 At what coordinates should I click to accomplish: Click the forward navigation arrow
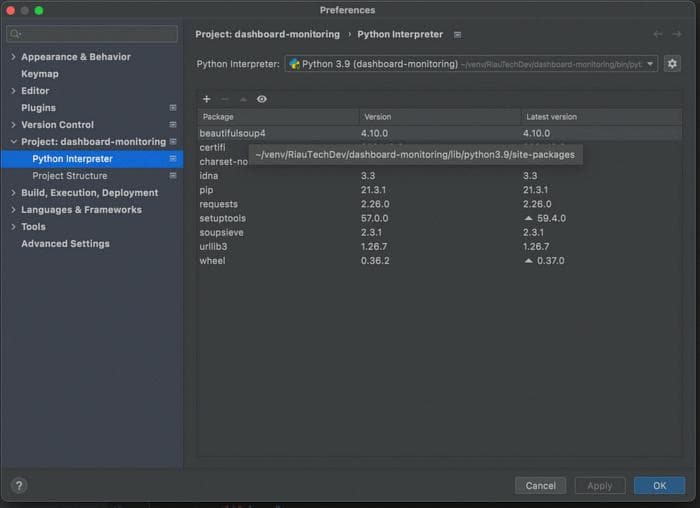pos(677,34)
